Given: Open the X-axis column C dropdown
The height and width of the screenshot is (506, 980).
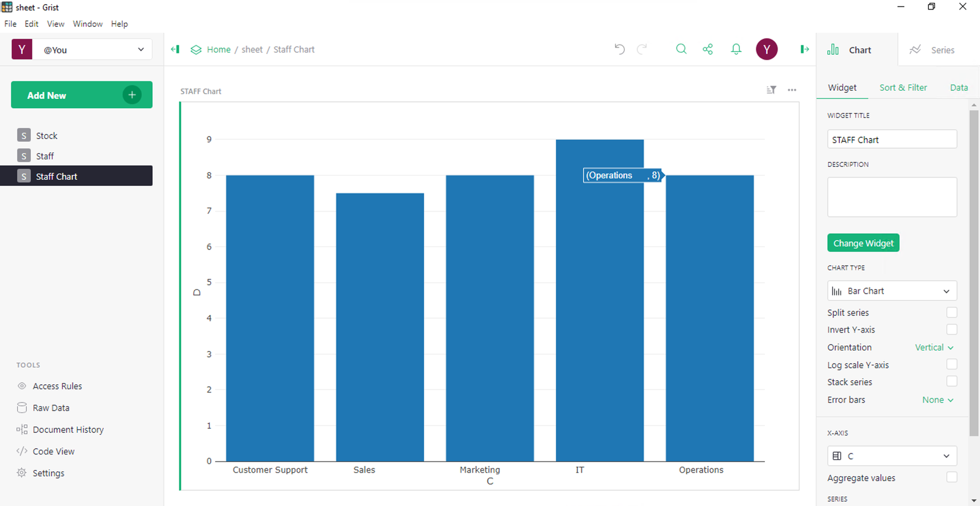Looking at the screenshot, I should (x=892, y=456).
